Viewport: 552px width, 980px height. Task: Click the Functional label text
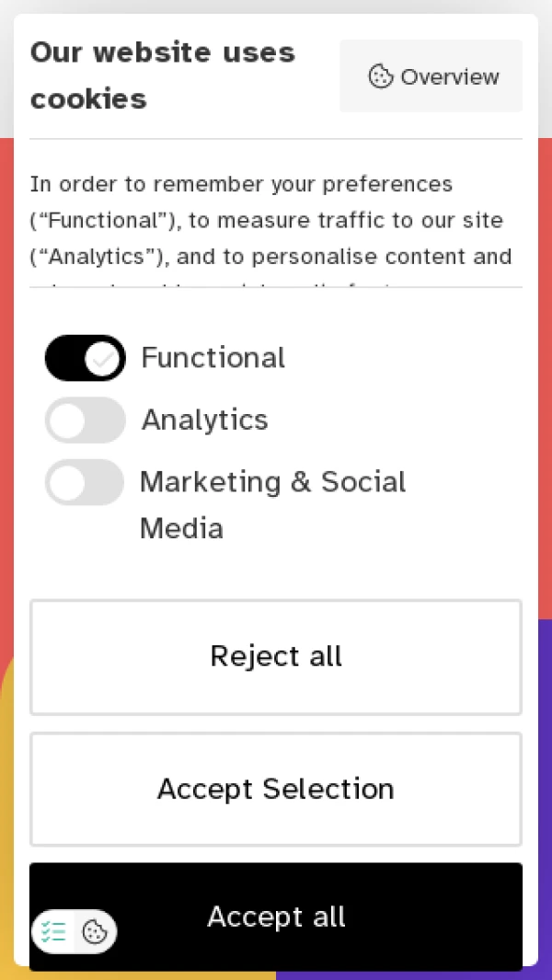pyautogui.click(x=213, y=358)
